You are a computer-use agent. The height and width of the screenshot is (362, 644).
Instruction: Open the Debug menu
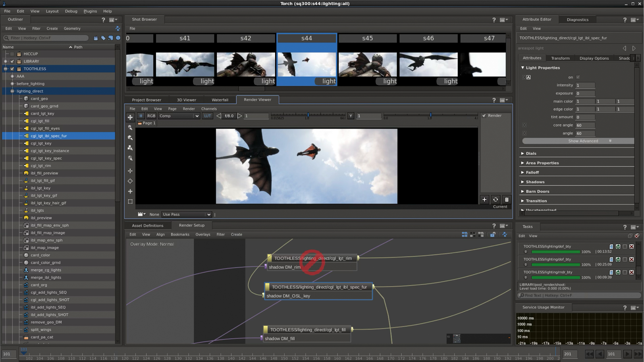pos(71,11)
